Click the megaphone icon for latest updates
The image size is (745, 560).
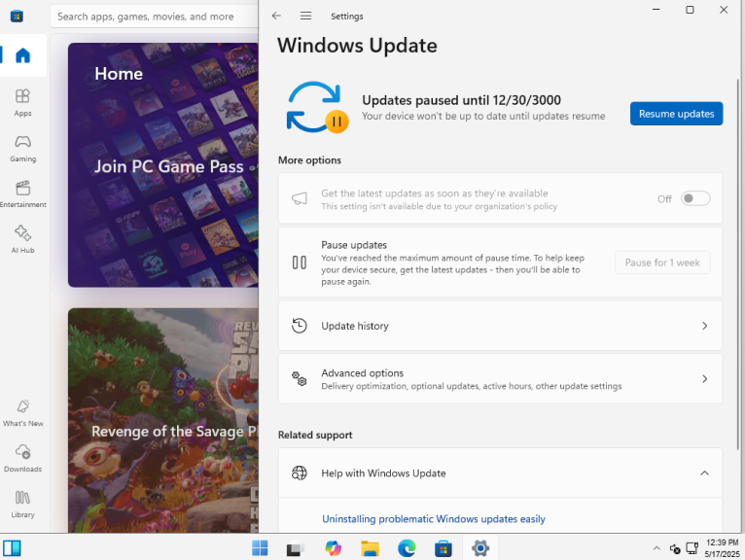(x=300, y=198)
